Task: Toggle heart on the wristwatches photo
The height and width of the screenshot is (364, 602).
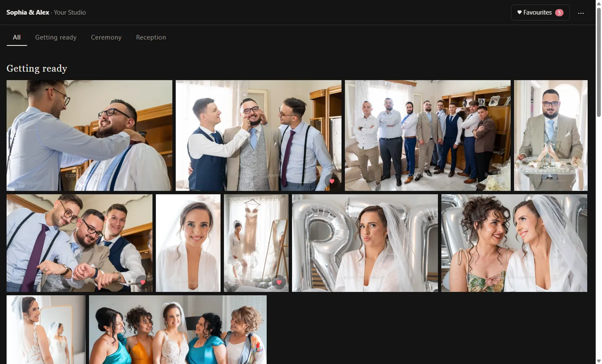Action: [x=143, y=282]
